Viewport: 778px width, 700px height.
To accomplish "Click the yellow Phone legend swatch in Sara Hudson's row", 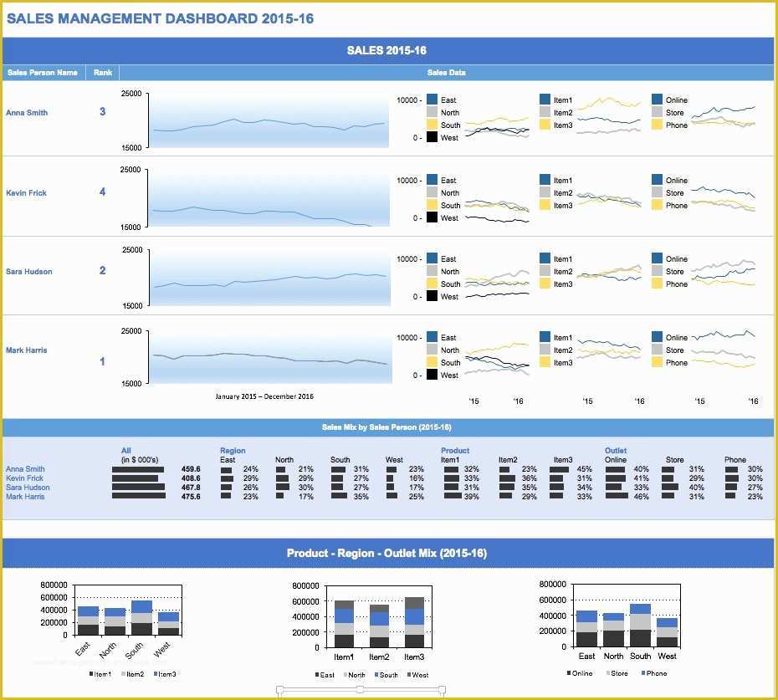I will [x=658, y=284].
